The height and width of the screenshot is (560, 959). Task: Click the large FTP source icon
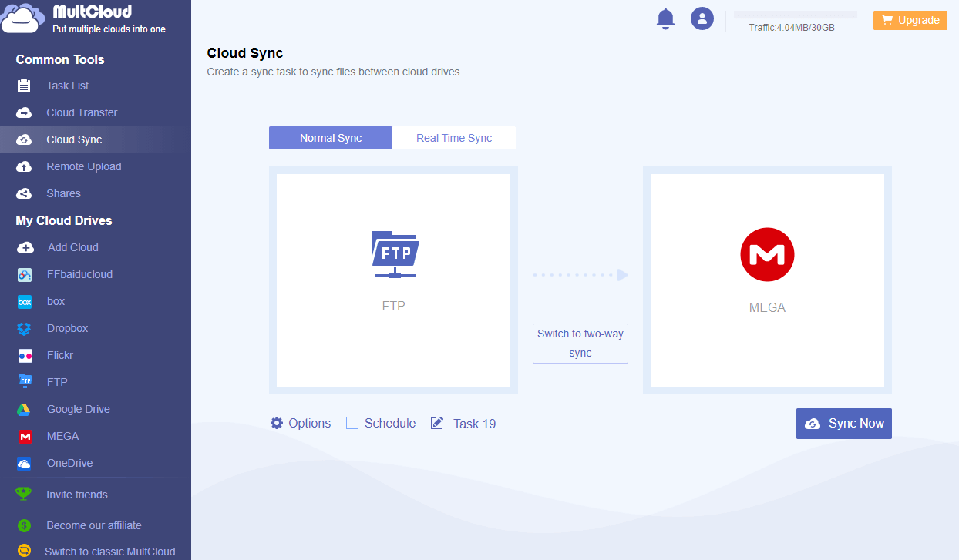pyautogui.click(x=394, y=253)
